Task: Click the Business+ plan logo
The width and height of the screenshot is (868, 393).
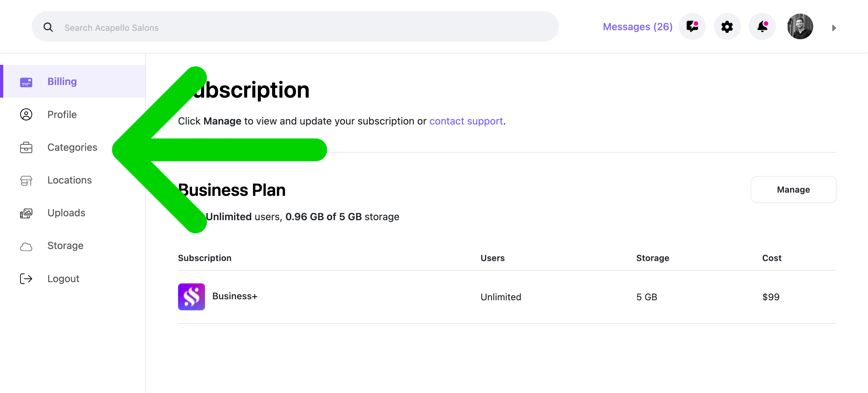Action: tap(191, 296)
